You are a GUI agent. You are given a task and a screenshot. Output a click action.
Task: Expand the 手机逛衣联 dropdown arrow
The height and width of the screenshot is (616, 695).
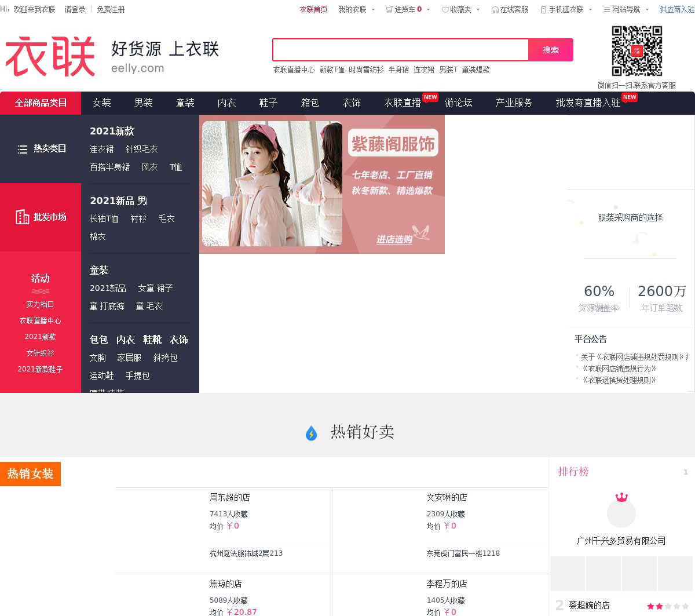click(590, 10)
